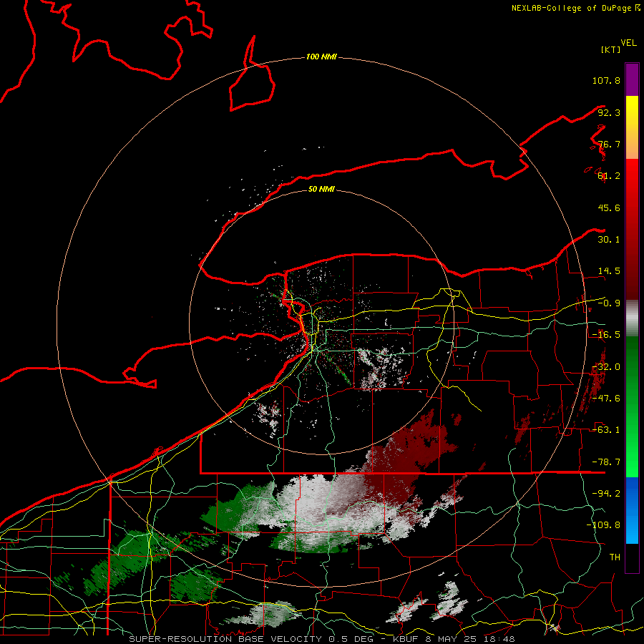The height and width of the screenshot is (644, 644).
Task: Click the -16.5 legend value
Action: 606,335
